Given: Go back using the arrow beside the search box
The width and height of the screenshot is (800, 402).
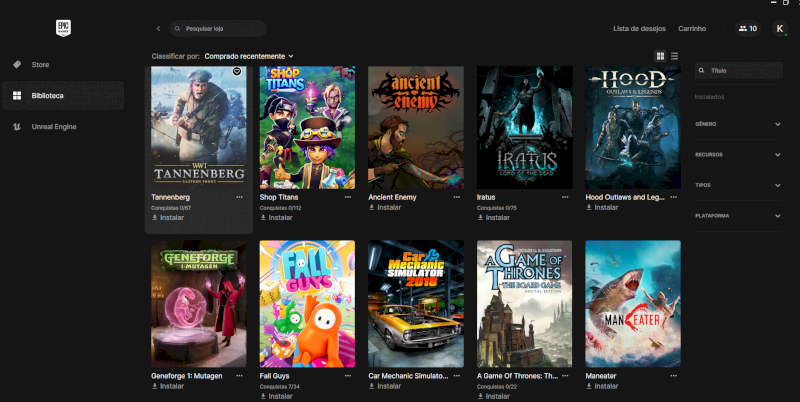Looking at the screenshot, I should point(158,29).
